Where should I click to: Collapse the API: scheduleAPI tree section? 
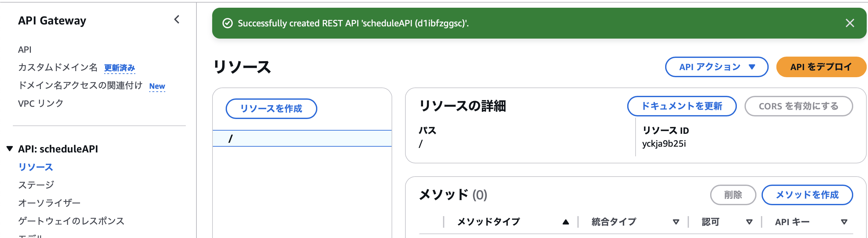point(9,149)
